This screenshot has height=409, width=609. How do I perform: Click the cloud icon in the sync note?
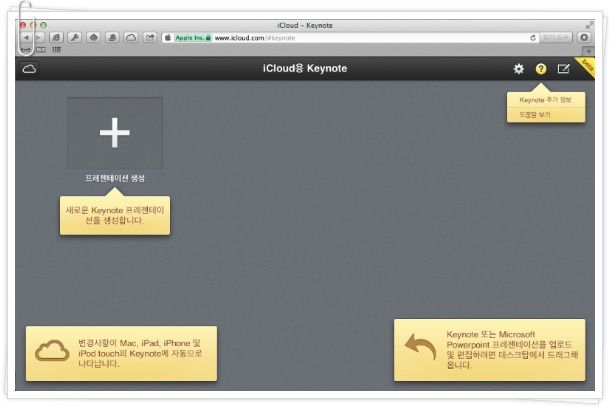52,351
